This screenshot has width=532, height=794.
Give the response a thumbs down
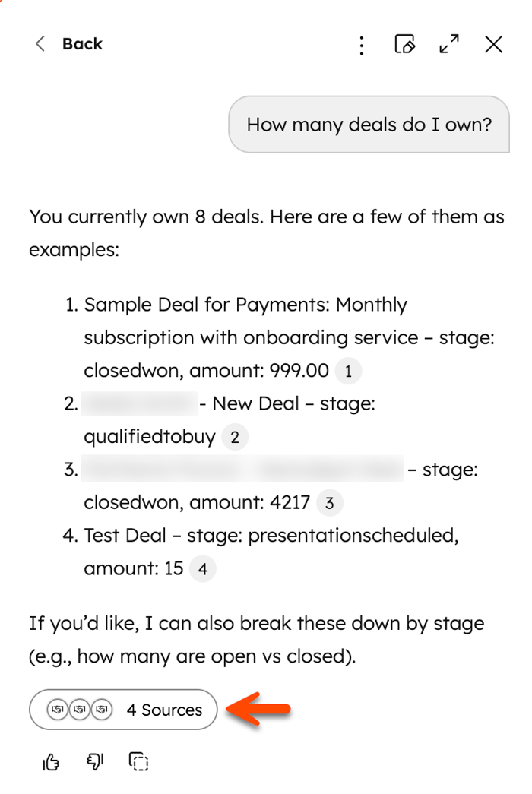(x=95, y=761)
